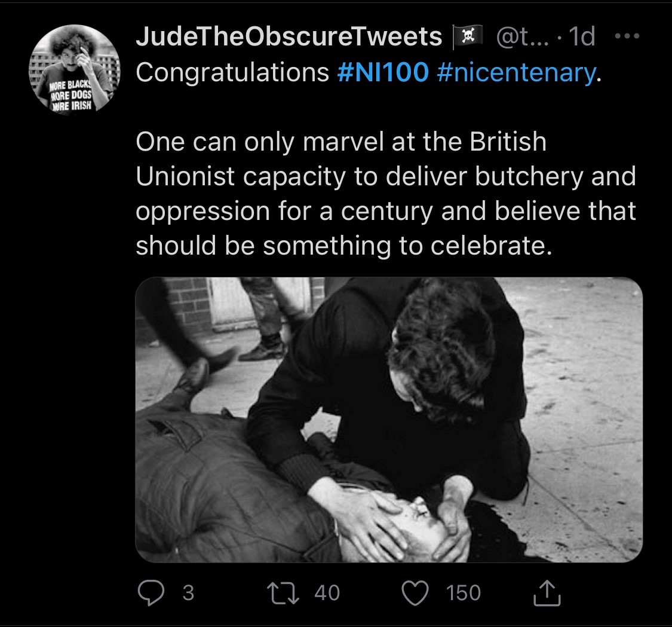Viewport: 672px width, 627px height.
Task: Click the retweet count of 40
Action: pos(327,592)
